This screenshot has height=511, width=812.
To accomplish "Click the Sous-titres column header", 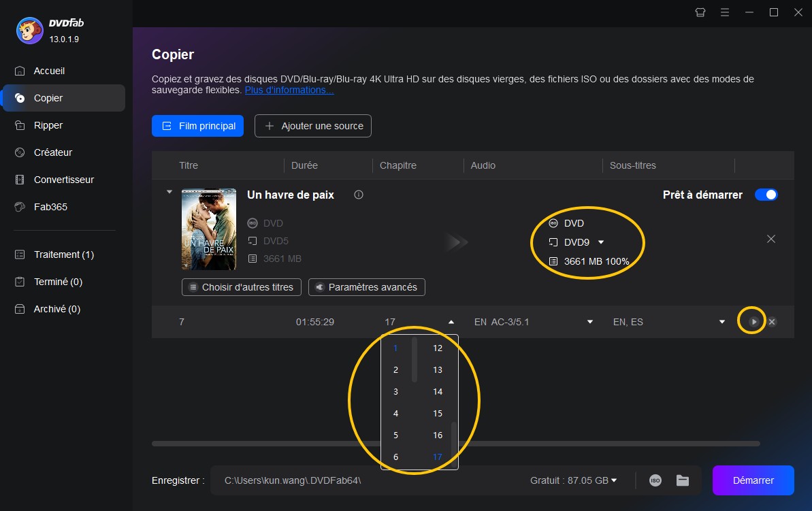I will (632, 165).
